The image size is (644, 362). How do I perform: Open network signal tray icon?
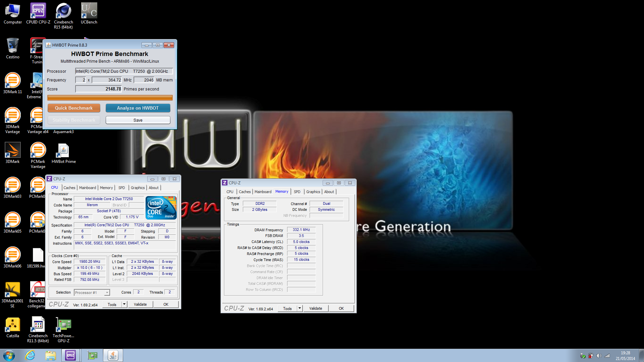607,356
